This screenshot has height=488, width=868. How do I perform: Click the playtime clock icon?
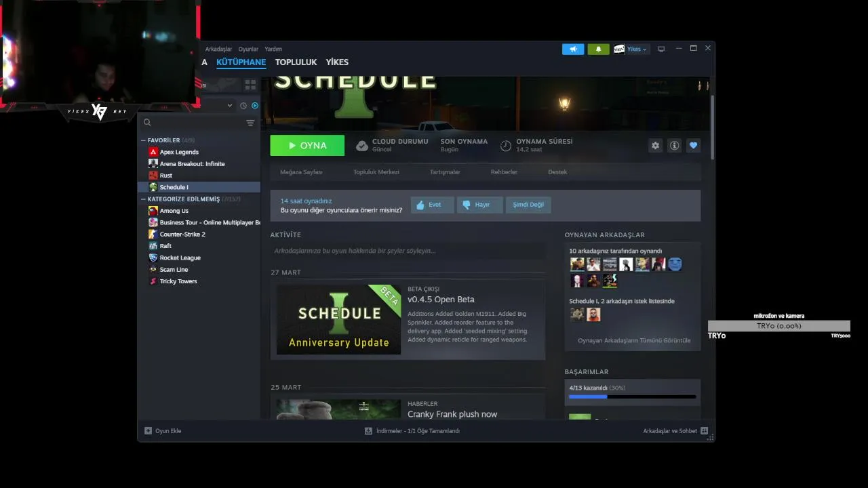pos(506,146)
